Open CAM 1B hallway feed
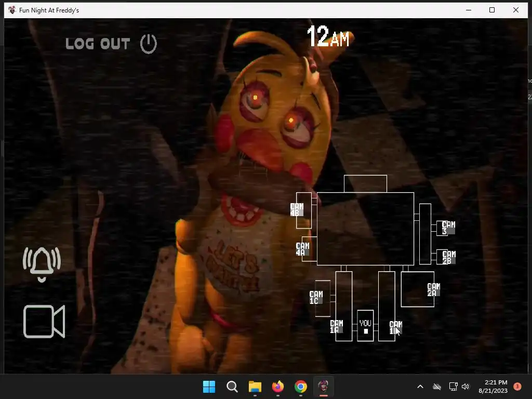Image resolution: width=532 pixels, height=399 pixels. point(395,327)
